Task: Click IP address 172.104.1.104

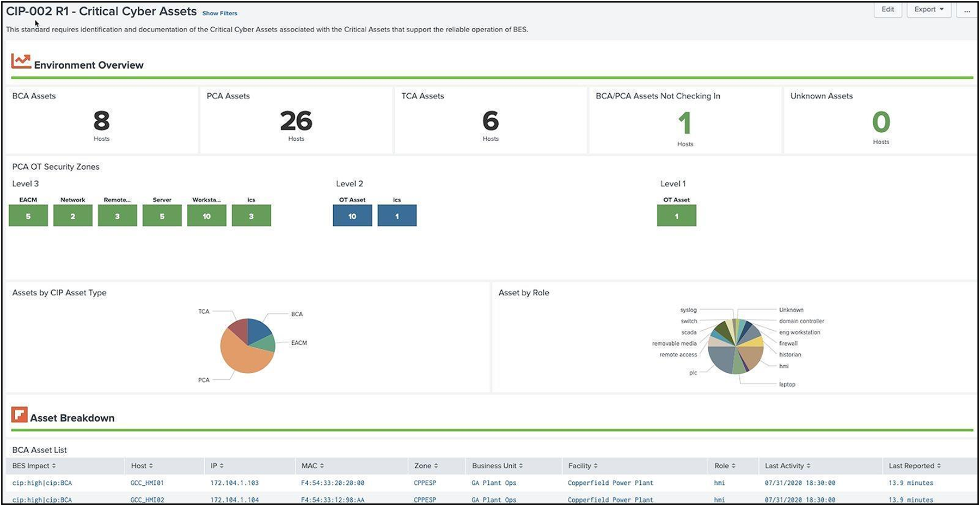Action: pos(235,500)
